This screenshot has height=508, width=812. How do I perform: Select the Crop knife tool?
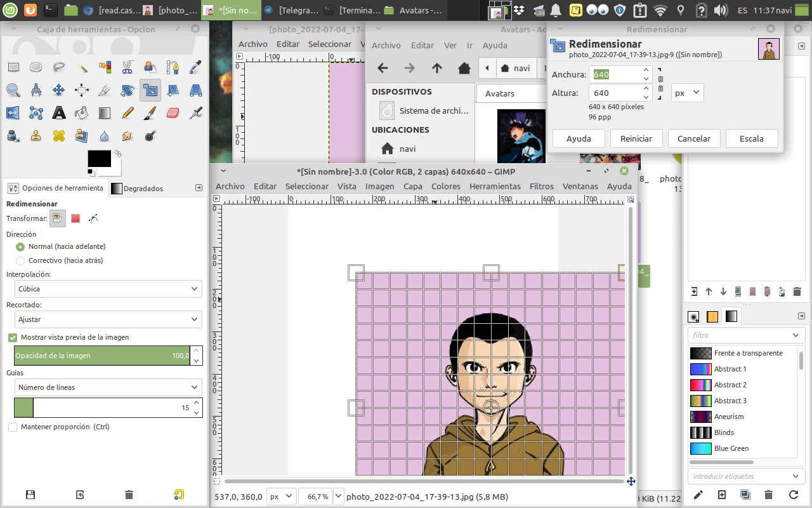coord(105,90)
